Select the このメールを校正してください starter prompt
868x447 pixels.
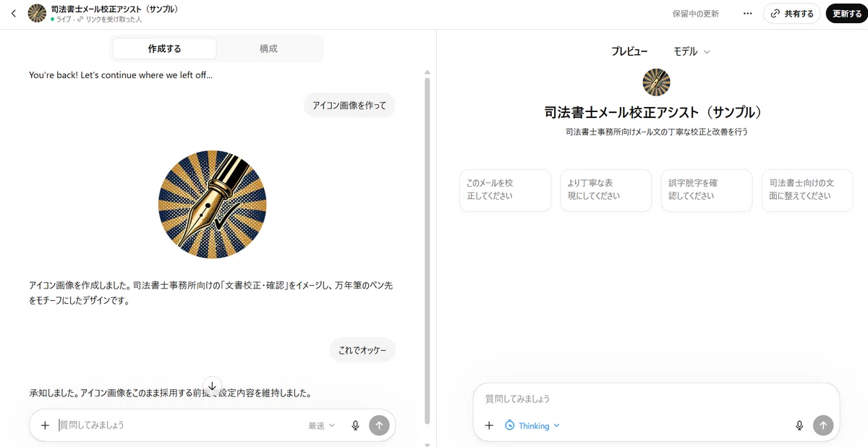(x=505, y=190)
